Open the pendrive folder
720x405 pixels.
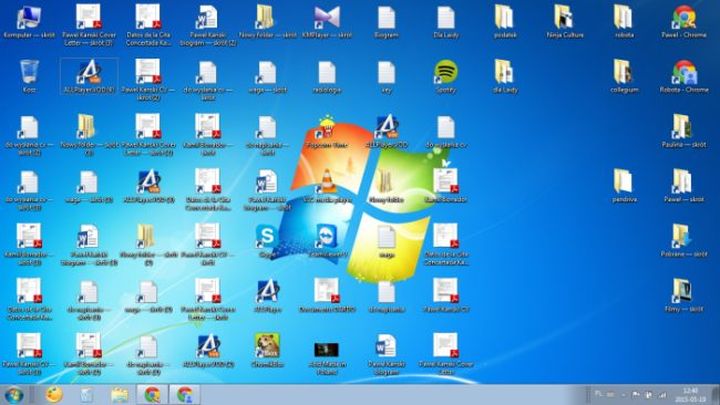[624, 186]
